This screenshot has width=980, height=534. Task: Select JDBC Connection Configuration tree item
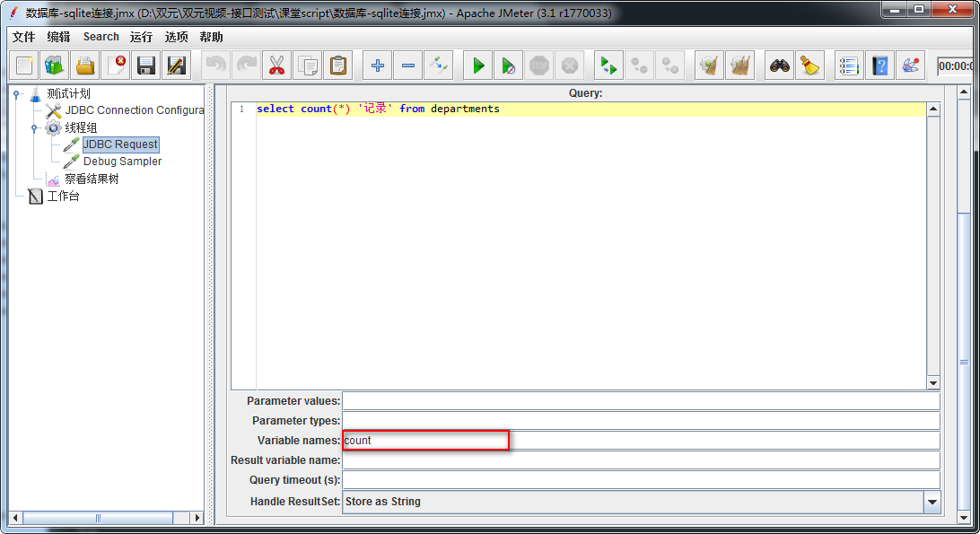pos(135,110)
